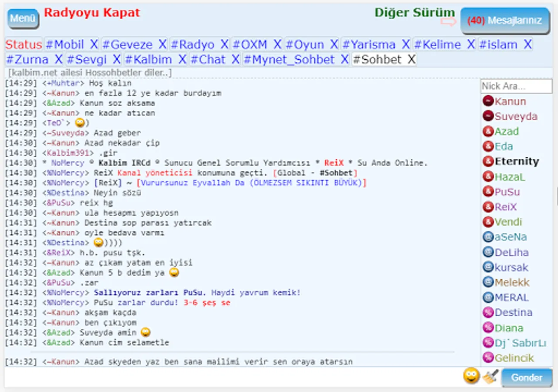Click the status icon next to Suveyda
The width and height of the screenshot is (558, 392).
[488, 116]
